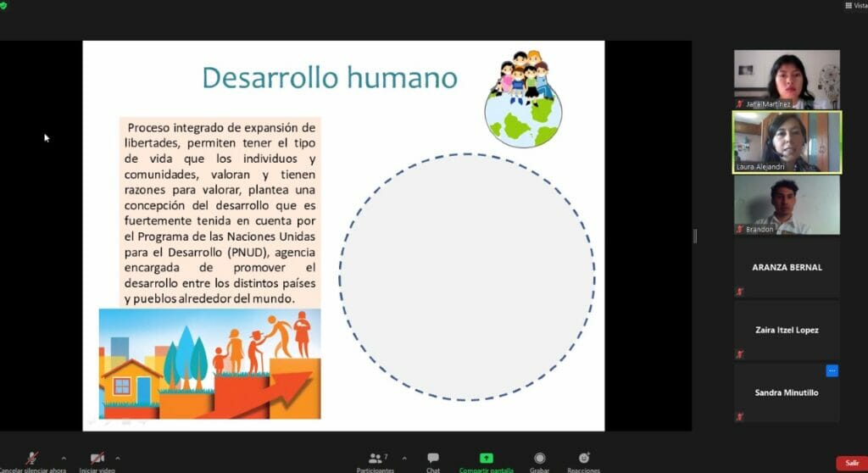
Task: Select Laura Alejandri's highlighted video thumbnail
Action: 787,142
